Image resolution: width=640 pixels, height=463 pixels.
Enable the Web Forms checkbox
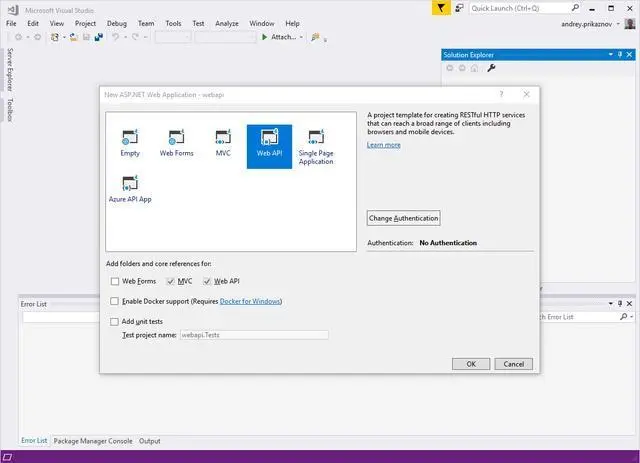click(x=115, y=281)
